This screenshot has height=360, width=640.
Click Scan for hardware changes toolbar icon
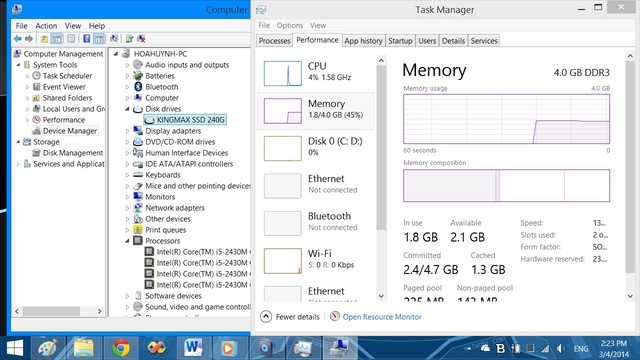coord(114,39)
